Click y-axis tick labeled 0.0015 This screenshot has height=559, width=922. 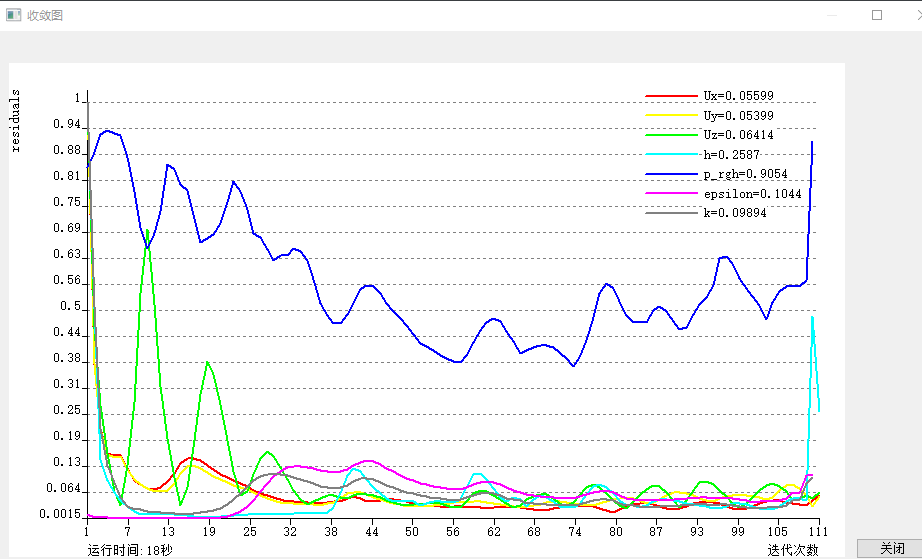coord(62,514)
